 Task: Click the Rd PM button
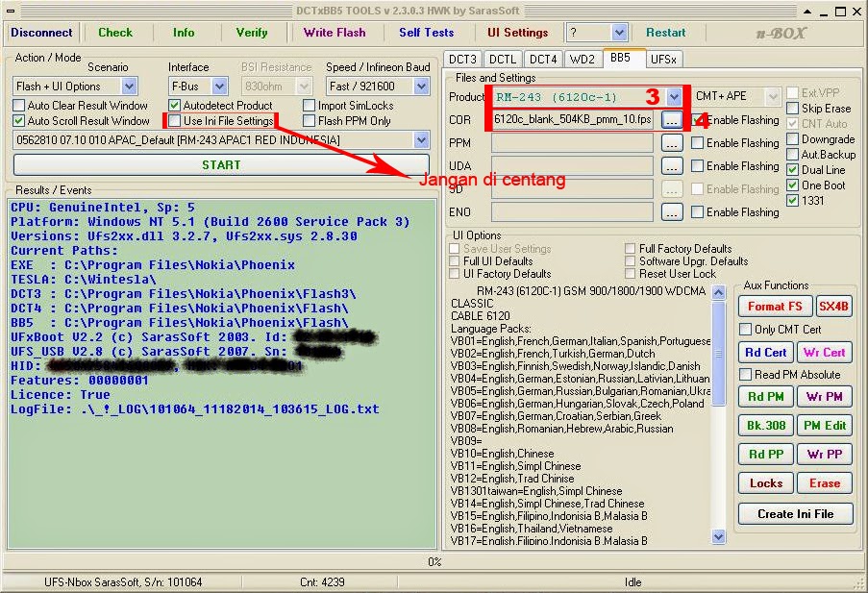[x=765, y=396]
